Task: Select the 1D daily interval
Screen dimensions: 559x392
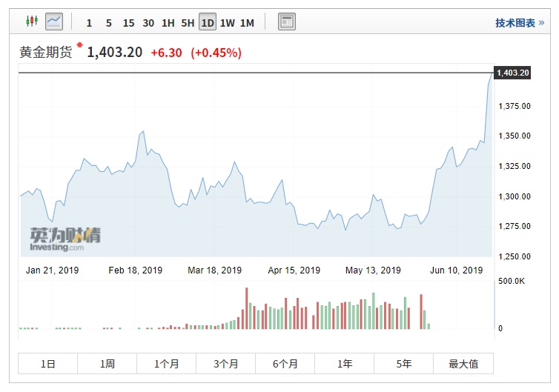Action: tap(208, 23)
